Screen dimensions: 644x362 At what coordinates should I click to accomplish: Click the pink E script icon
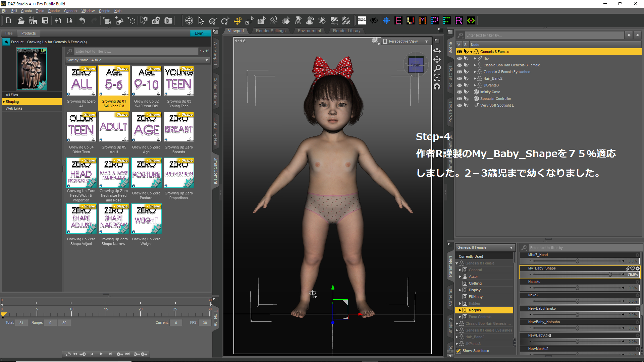[x=398, y=21]
